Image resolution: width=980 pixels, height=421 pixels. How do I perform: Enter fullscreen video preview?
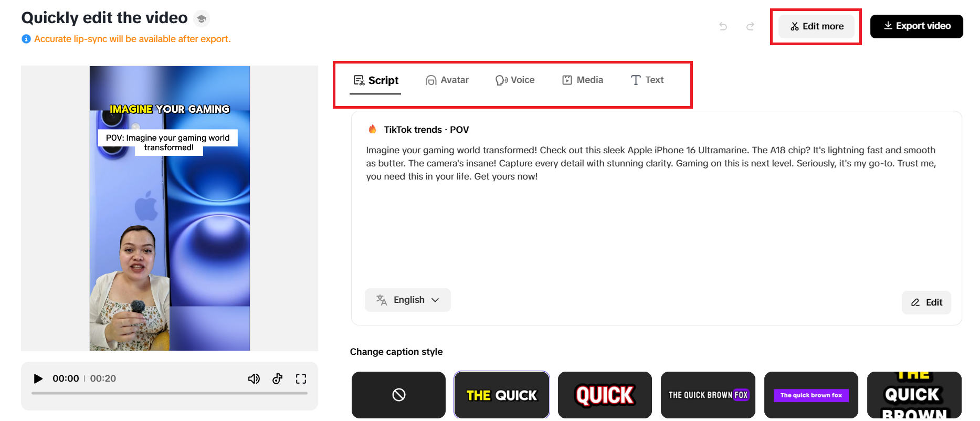(x=301, y=378)
